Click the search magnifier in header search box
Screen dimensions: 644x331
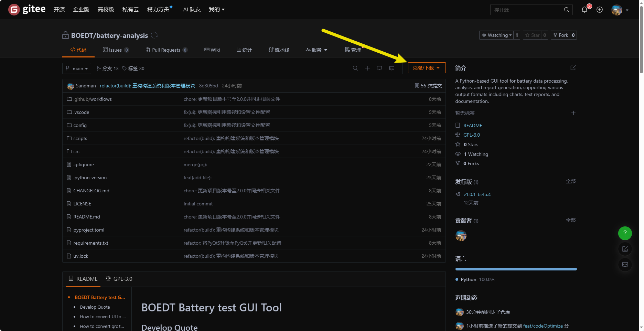[x=566, y=10]
